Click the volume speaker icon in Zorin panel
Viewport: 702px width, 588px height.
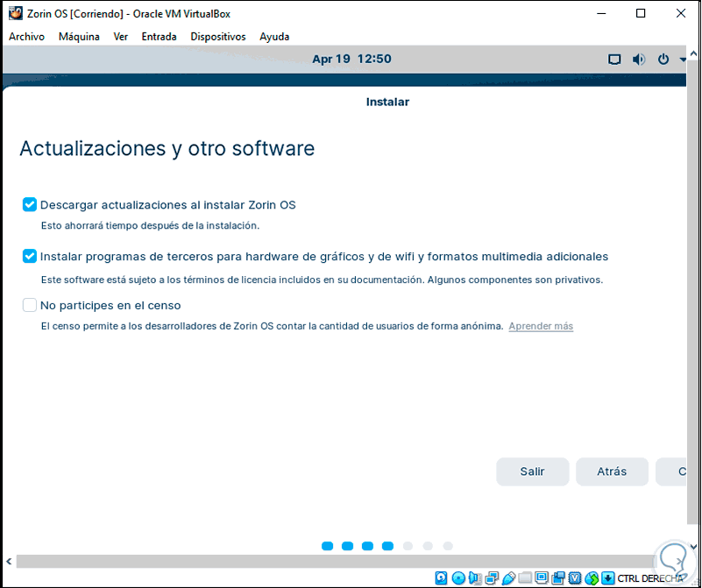[639, 59]
